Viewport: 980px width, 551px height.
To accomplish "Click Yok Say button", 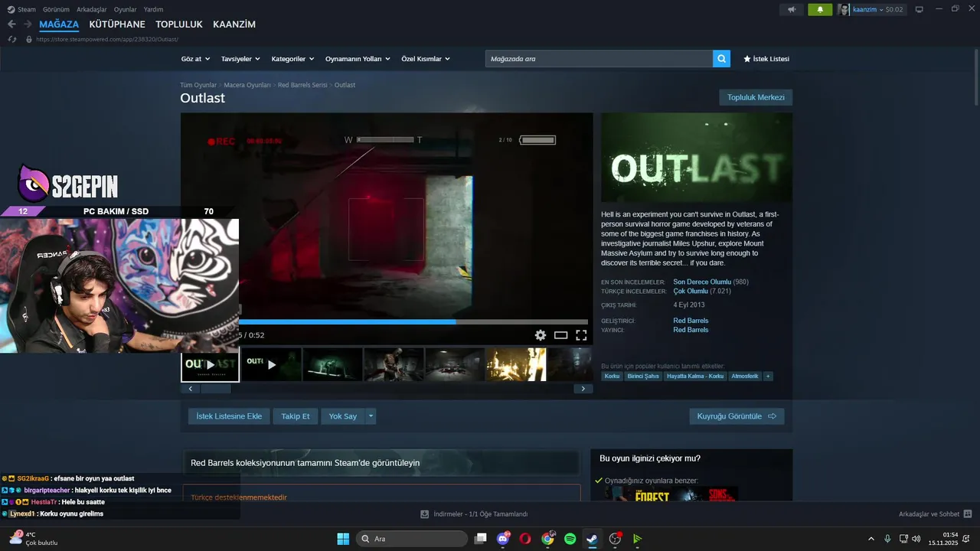I will click(x=343, y=416).
